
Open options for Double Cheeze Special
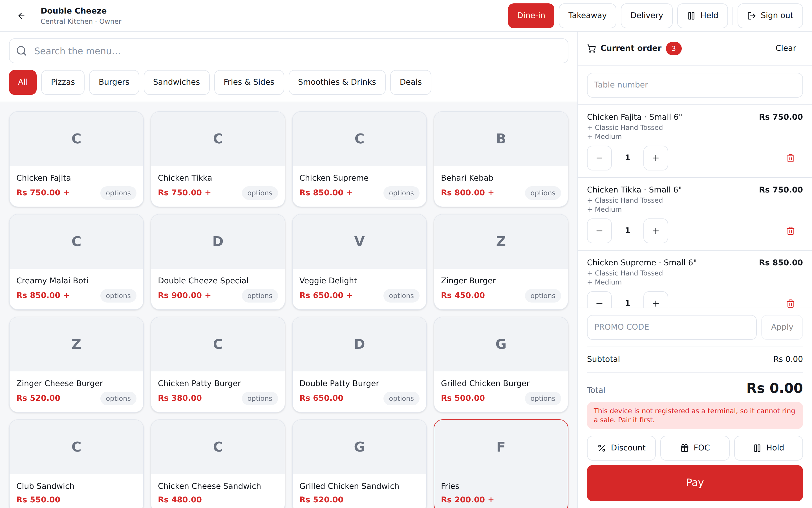point(260,296)
